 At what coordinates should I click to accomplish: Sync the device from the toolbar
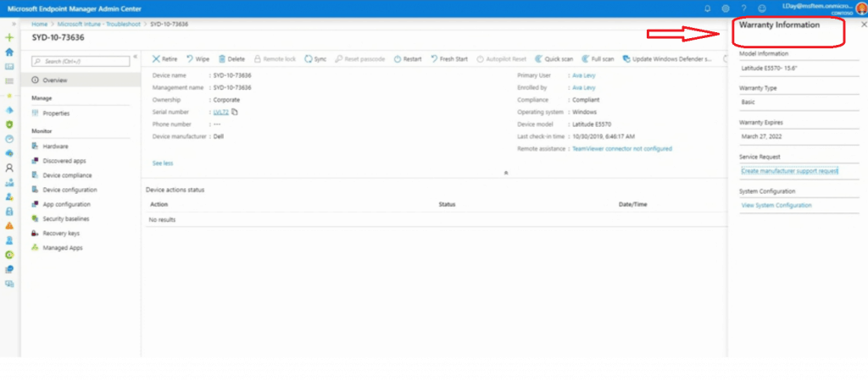315,59
